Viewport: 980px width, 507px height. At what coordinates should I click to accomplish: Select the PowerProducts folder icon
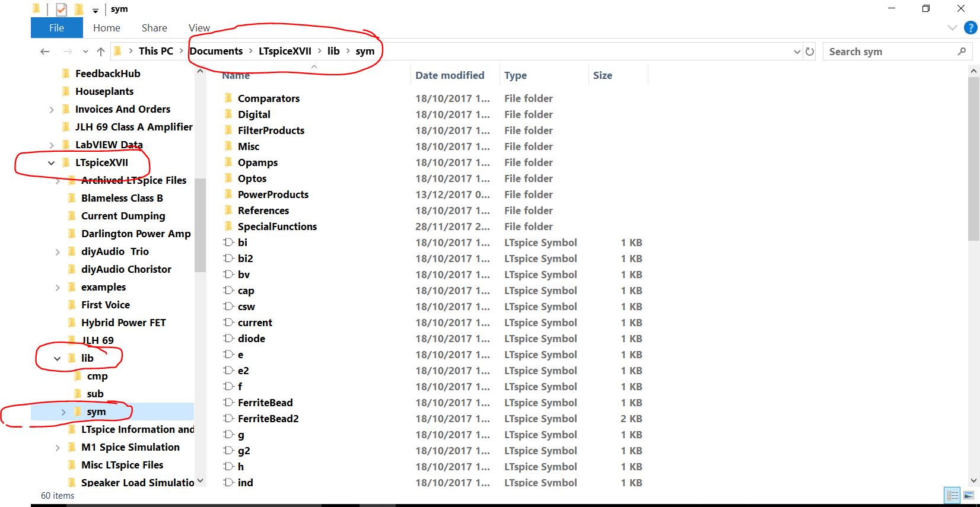pos(228,194)
